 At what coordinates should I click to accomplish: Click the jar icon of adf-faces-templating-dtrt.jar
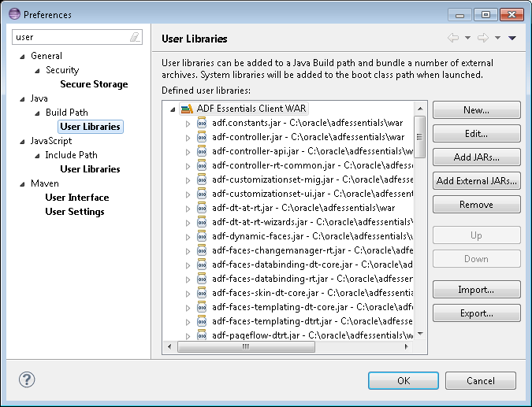coord(202,322)
